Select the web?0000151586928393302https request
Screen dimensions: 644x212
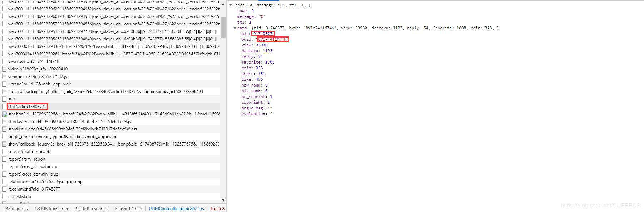tap(110, 46)
